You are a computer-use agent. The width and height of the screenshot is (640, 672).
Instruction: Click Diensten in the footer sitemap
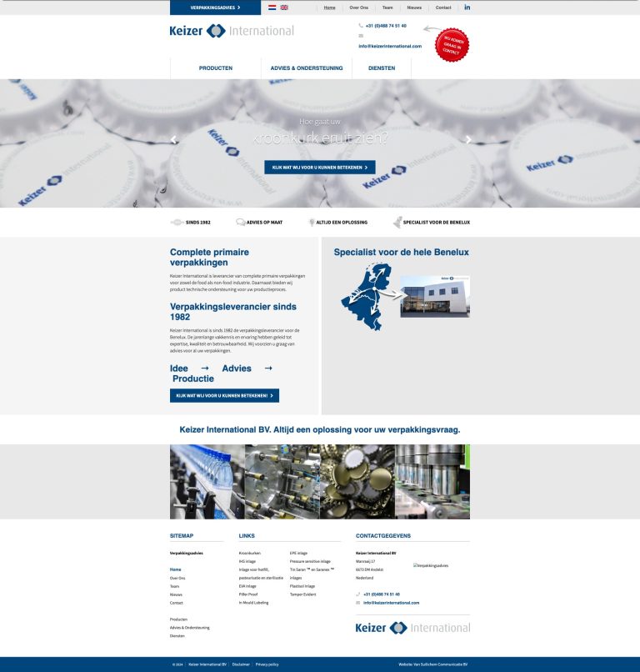click(x=177, y=636)
